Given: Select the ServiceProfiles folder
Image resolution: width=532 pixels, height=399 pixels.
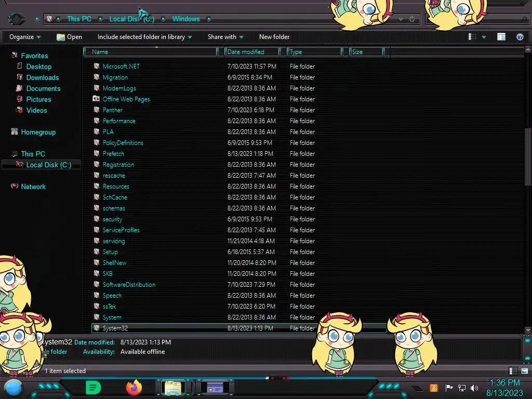Looking at the screenshot, I should coord(121,230).
